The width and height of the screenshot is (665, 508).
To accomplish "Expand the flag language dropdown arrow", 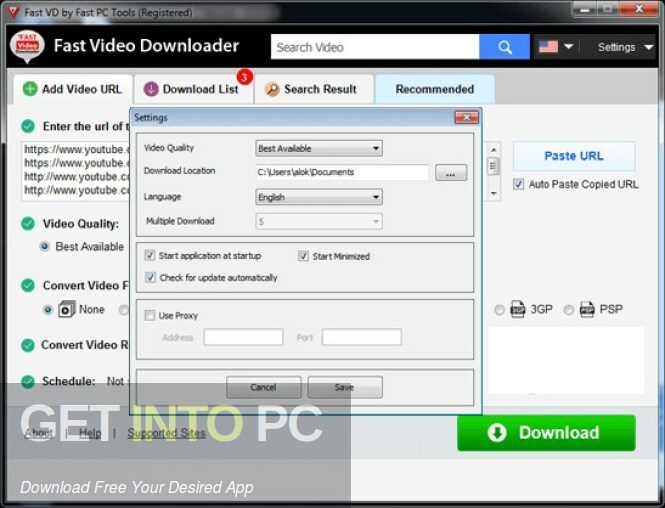I will click(569, 46).
